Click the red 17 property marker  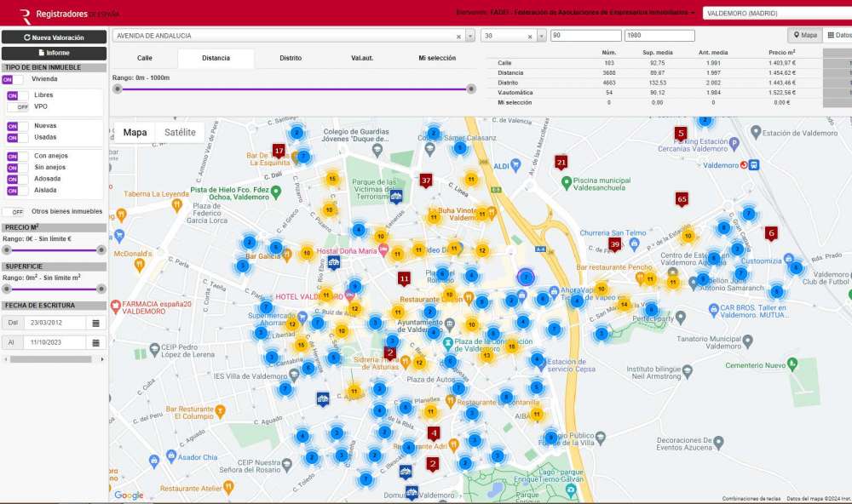pyautogui.click(x=279, y=151)
